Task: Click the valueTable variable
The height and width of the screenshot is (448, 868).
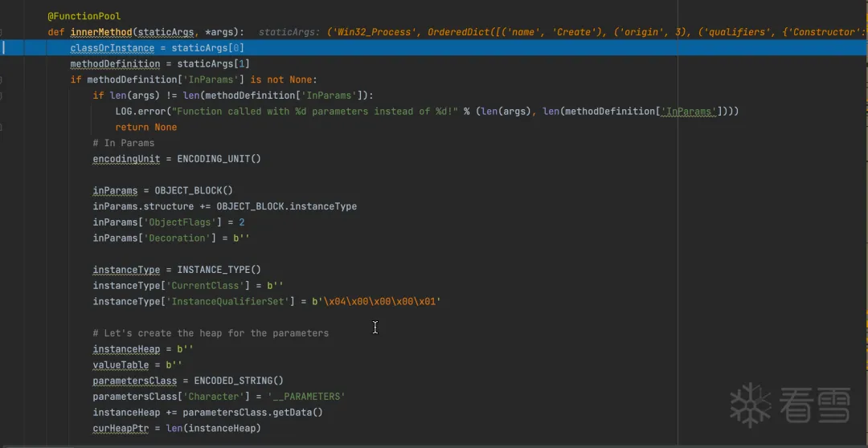Action: coord(121,365)
